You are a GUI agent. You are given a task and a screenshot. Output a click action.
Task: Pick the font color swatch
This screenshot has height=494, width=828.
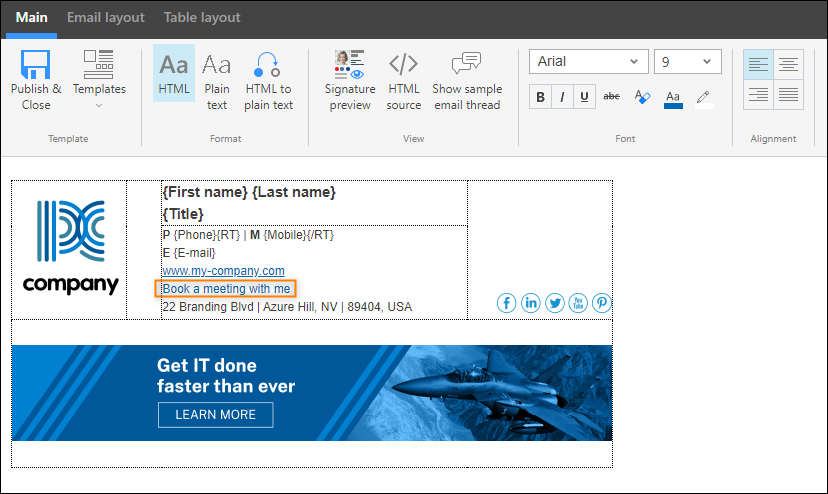[x=673, y=99]
